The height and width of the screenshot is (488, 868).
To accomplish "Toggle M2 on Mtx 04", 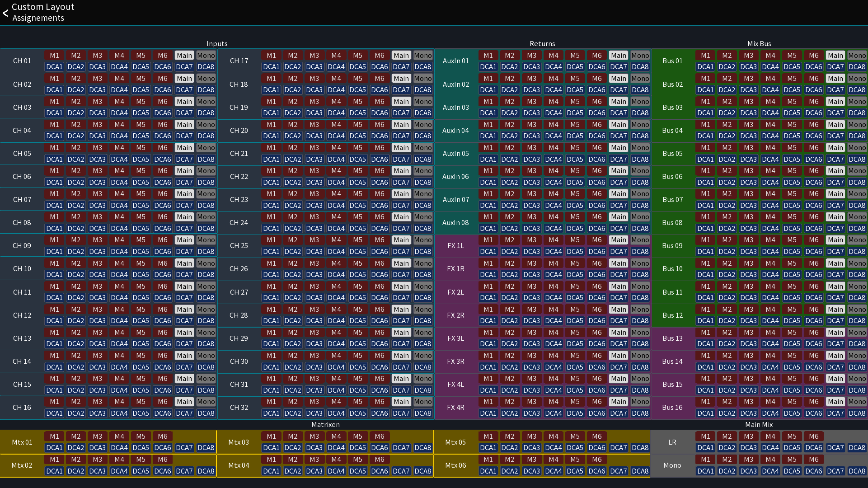I will [x=293, y=460].
